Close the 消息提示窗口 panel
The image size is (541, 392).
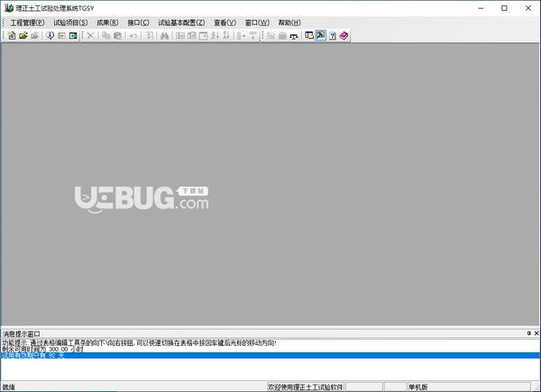[x=536, y=333]
